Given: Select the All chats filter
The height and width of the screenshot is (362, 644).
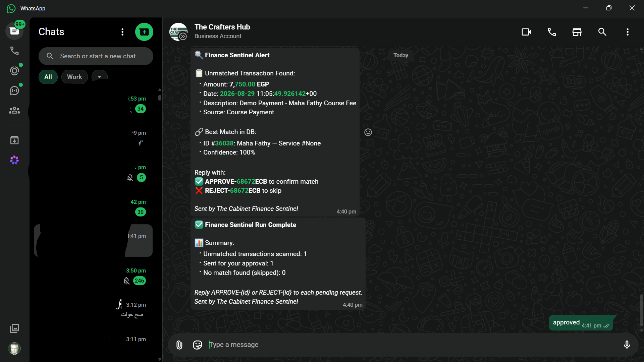Looking at the screenshot, I should (x=48, y=77).
